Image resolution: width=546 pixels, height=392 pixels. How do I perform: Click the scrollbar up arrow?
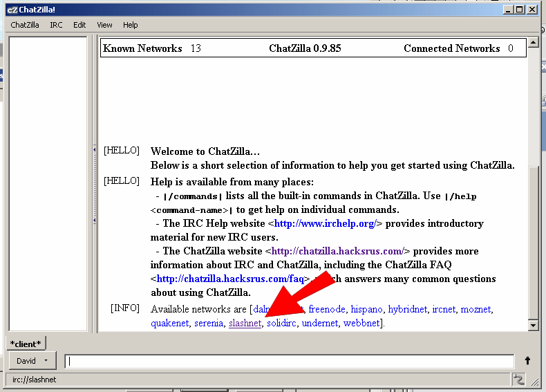[532, 42]
